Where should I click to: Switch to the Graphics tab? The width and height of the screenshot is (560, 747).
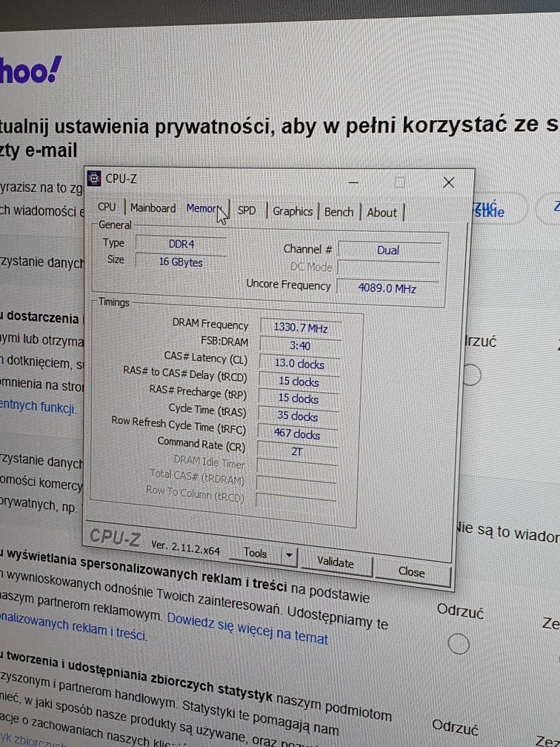(293, 211)
